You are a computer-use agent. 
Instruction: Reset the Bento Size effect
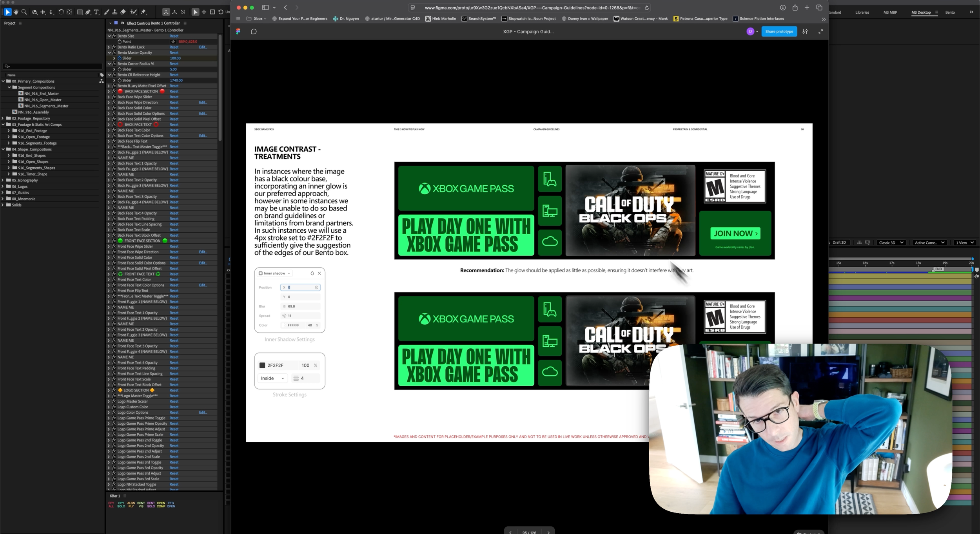click(x=174, y=36)
